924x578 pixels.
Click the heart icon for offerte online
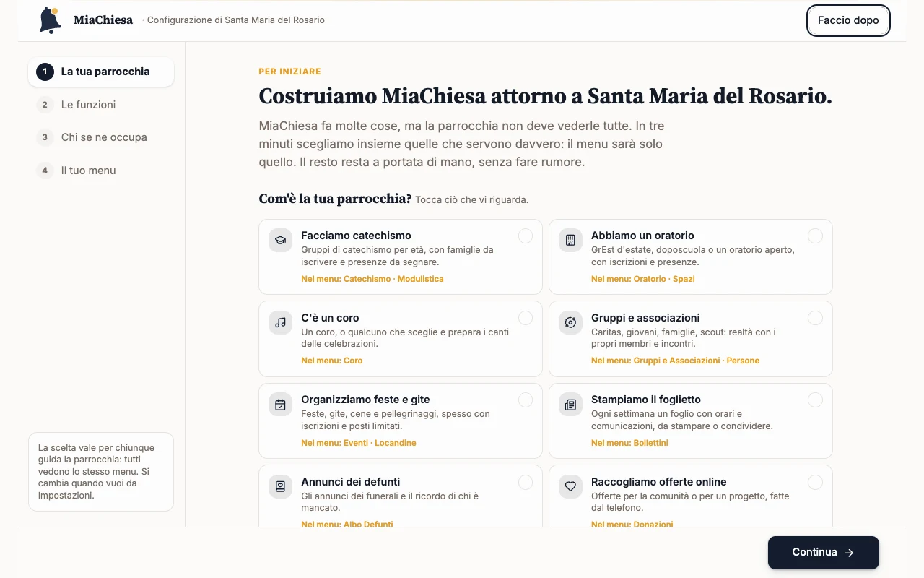[570, 486]
